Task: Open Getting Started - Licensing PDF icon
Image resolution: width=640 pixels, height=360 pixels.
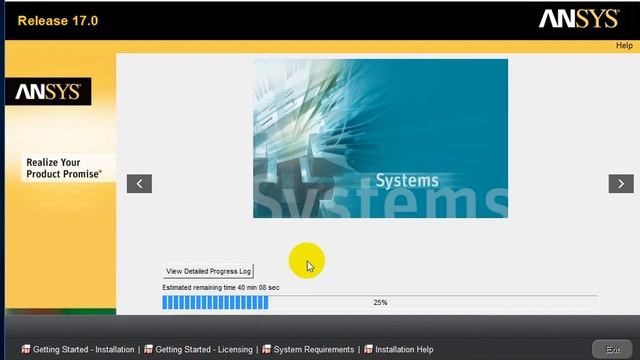Action: 148,349
